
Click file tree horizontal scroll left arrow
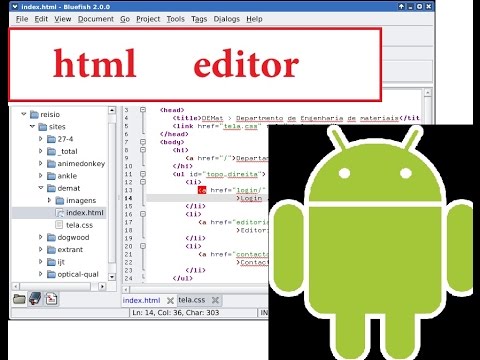tap(16, 286)
